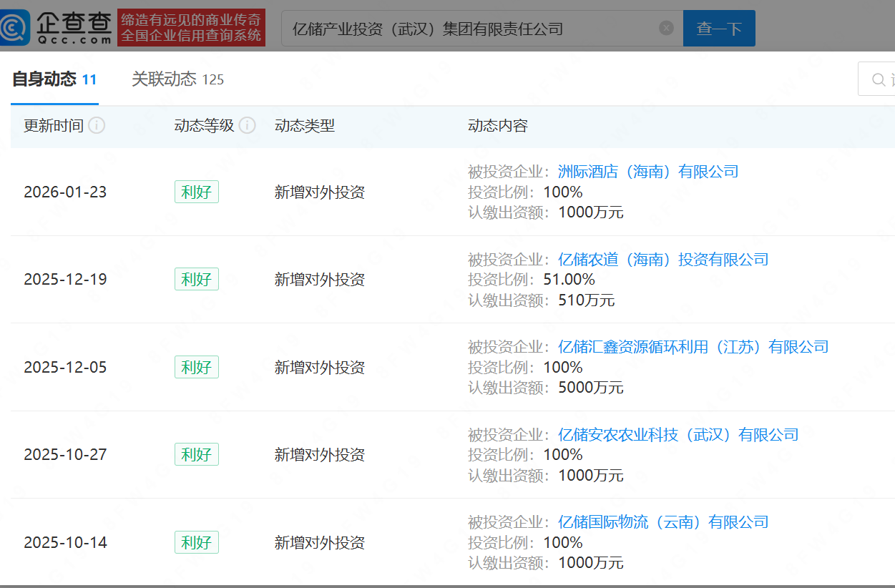Click 利好 tag on 2025-10-27 row
This screenshot has height=588, width=895.
tap(196, 454)
